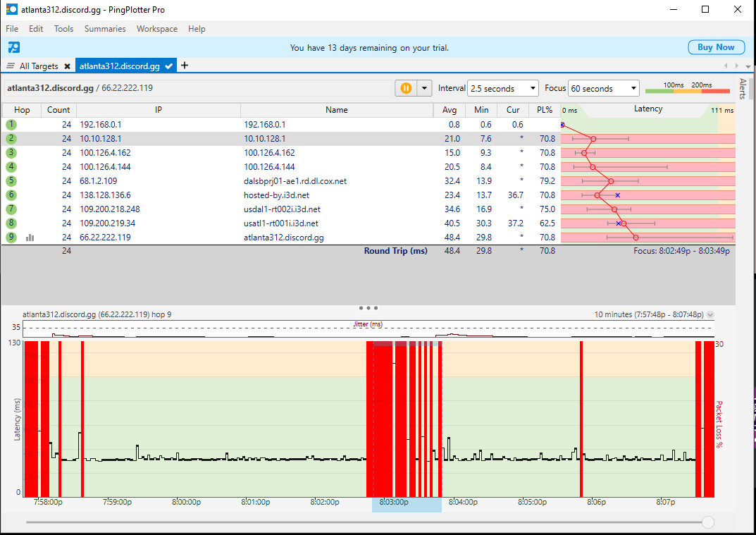Open the Summaries menu
Viewport: 756px width, 535px height.
coord(105,29)
